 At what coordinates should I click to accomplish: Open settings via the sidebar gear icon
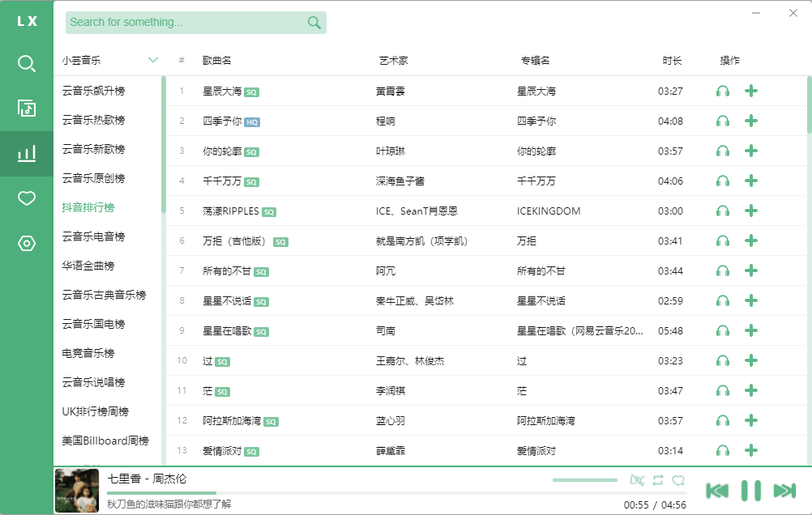(26, 242)
